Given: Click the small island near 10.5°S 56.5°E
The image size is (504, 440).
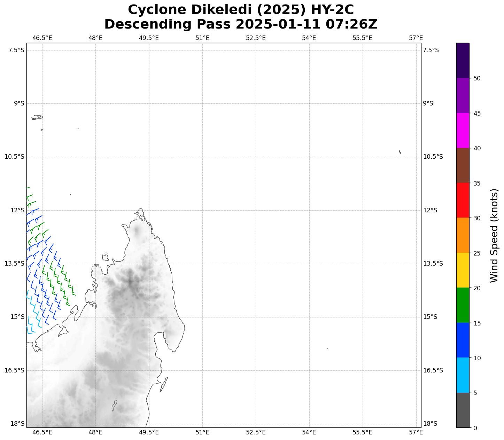Looking at the screenshot, I should pyautogui.click(x=400, y=152).
